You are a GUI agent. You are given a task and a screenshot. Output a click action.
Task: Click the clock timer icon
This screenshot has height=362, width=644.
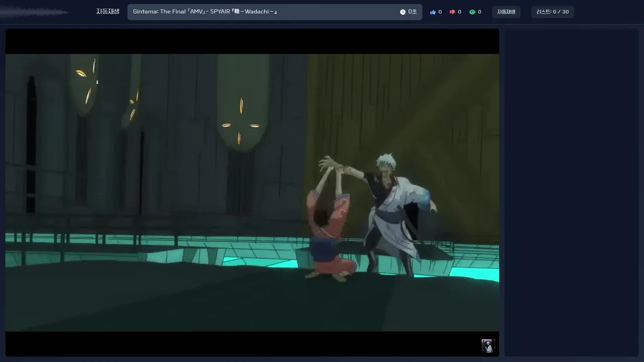click(403, 12)
